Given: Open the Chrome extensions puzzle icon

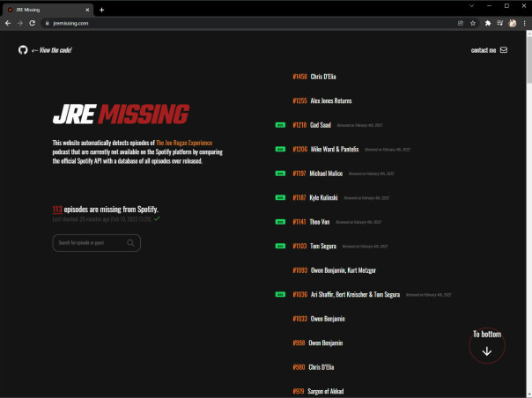Looking at the screenshot, I should (488, 23).
